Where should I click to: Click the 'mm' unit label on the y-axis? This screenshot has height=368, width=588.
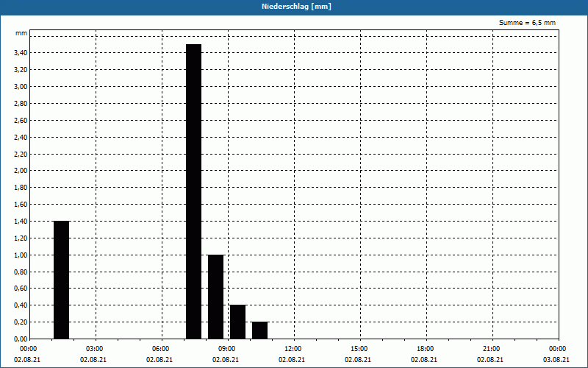tap(21, 33)
